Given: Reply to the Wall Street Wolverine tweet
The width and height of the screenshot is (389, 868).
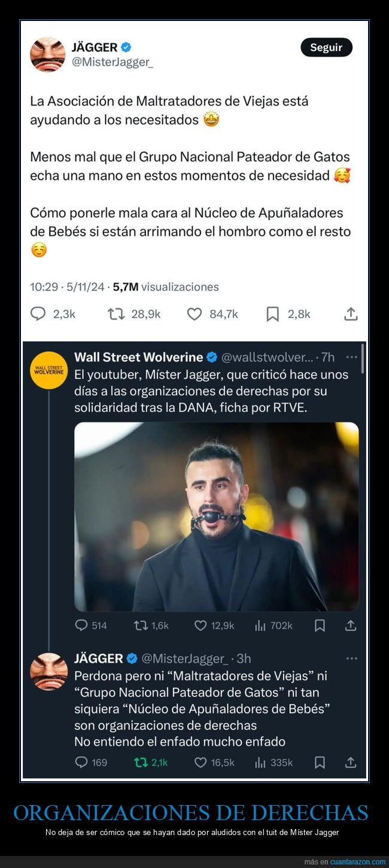Looking at the screenshot, I should (81, 626).
